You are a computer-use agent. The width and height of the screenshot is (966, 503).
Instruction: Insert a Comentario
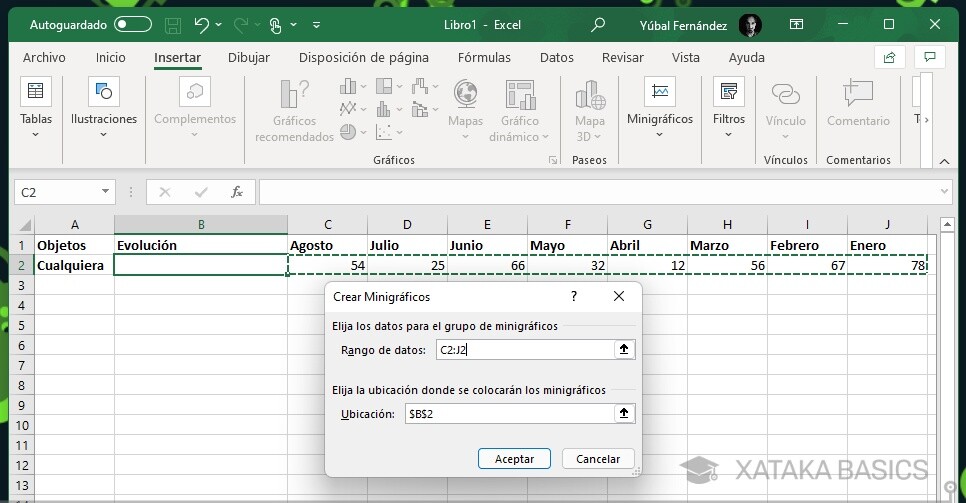click(x=858, y=105)
